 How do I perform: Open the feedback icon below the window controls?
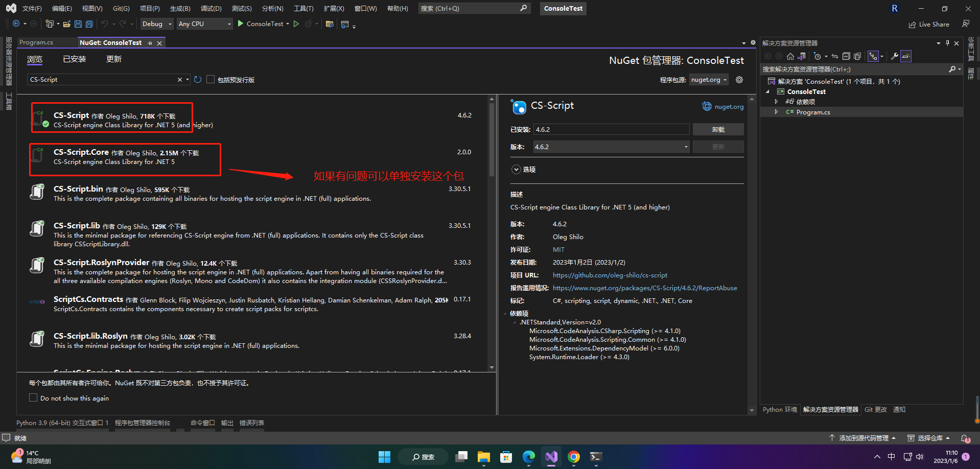click(965, 24)
